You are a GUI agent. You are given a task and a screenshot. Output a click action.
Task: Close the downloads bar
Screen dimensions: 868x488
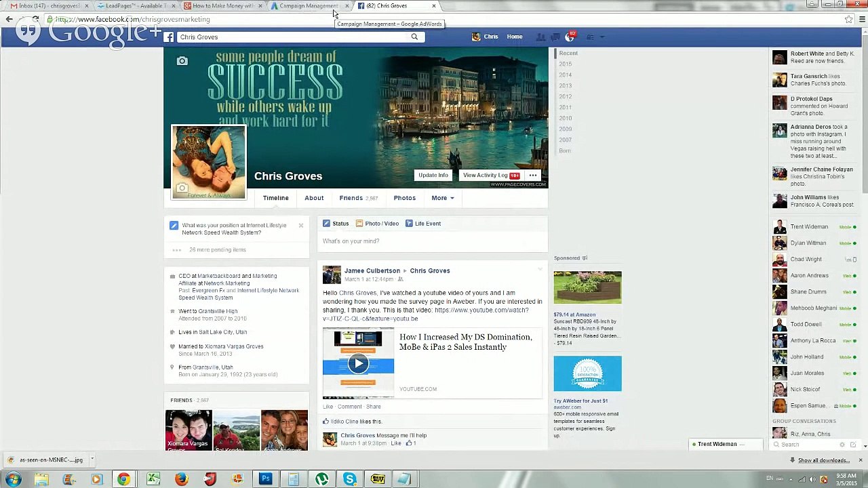tap(861, 461)
